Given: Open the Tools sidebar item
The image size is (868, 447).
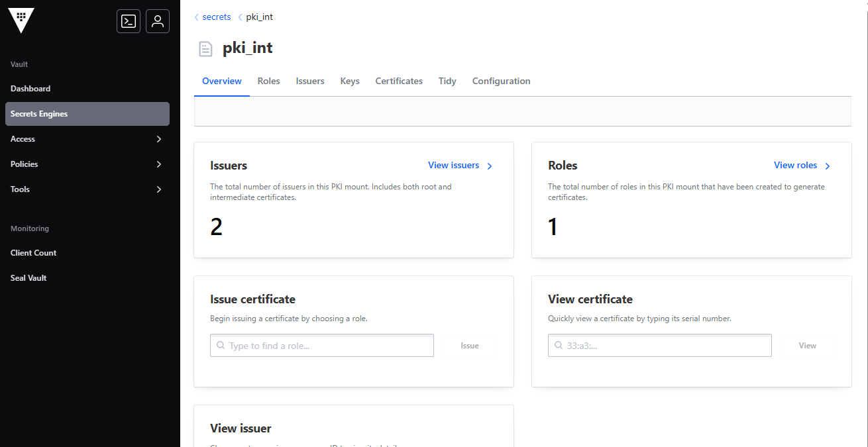Looking at the screenshot, I should click(x=87, y=189).
